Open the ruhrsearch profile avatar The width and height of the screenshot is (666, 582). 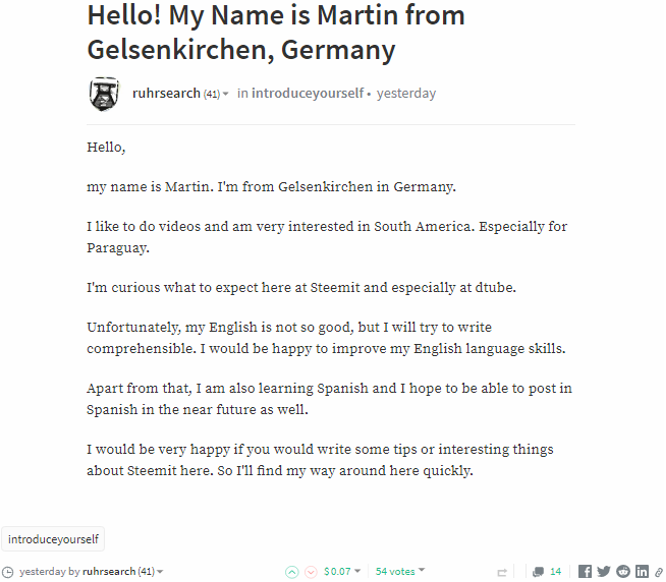(x=105, y=94)
